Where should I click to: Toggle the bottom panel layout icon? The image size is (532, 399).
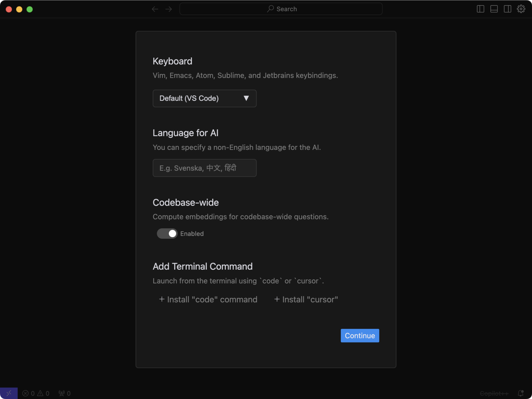coord(494,9)
